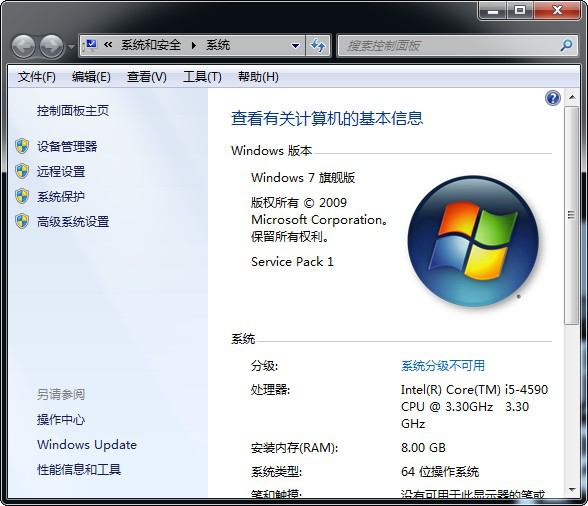Screen dimensions: 588x506
Task: Click shield icon beside 系统保护
Action: pyautogui.click(x=22, y=196)
